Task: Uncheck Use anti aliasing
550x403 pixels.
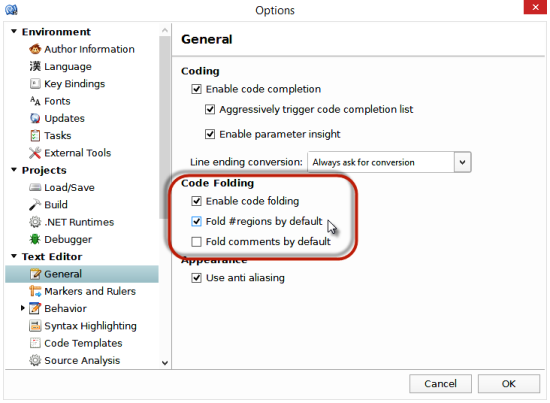Action: [x=196, y=278]
